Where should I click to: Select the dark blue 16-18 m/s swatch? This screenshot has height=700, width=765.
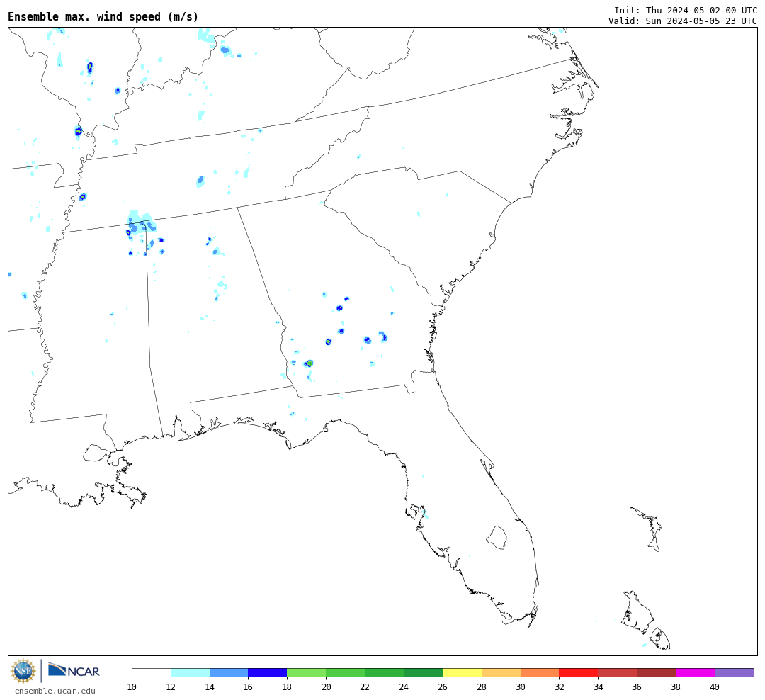(x=268, y=672)
